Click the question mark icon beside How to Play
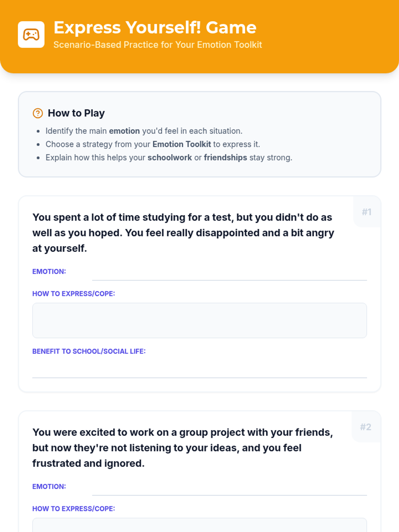Image resolution: width=399 pixels, height=532 pixels. coord(38,113)
